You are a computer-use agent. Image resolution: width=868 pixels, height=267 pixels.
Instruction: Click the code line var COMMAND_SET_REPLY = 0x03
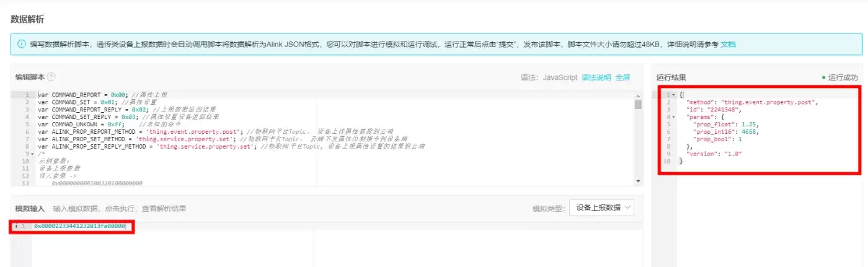click(129, 116)
